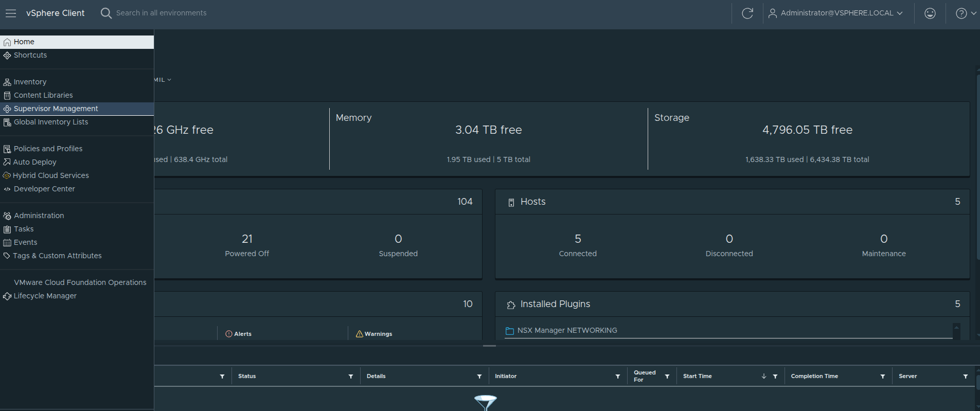Filter the Completion Time column

883,377
